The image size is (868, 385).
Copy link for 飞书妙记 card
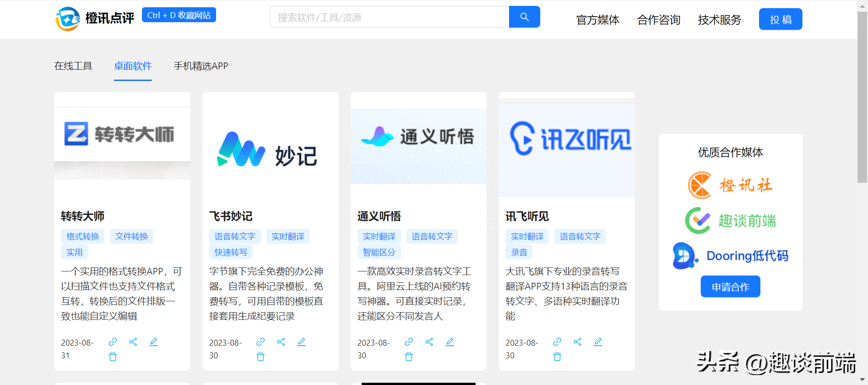[x=260, y=342]
